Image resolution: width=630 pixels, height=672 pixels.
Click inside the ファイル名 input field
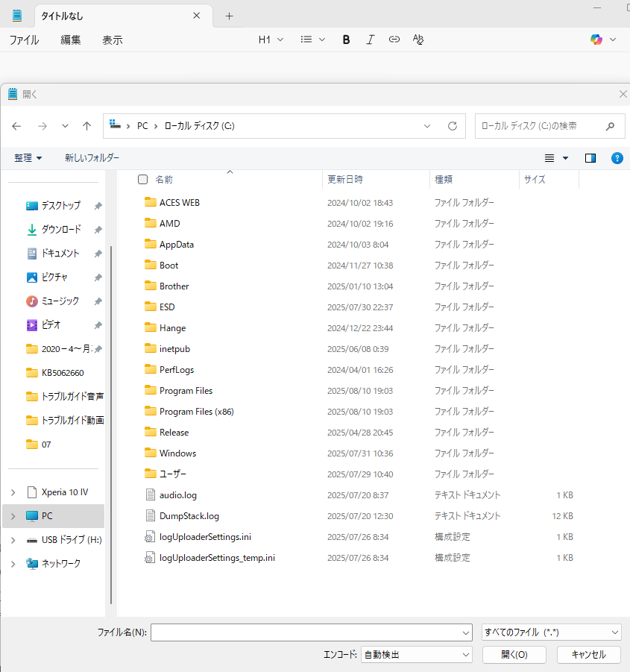coord(311,632)
